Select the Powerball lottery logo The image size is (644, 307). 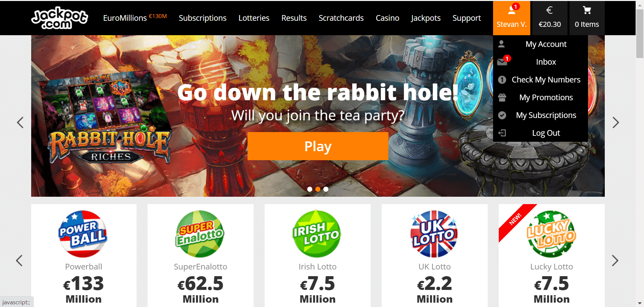pos(83,234)
